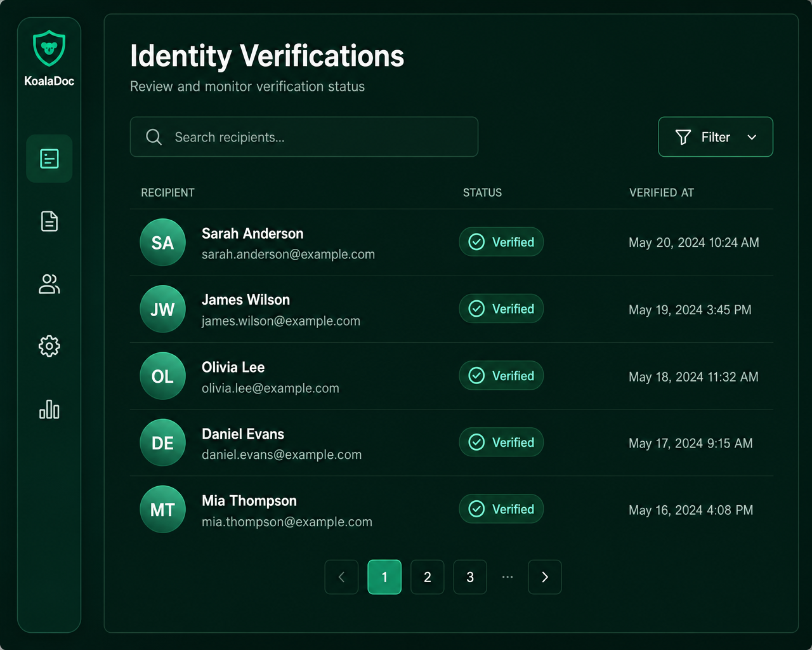Click the name Daniel Evans
This screenshot has width=812, height=650.
pyautogui.click(x=243, y=434)
